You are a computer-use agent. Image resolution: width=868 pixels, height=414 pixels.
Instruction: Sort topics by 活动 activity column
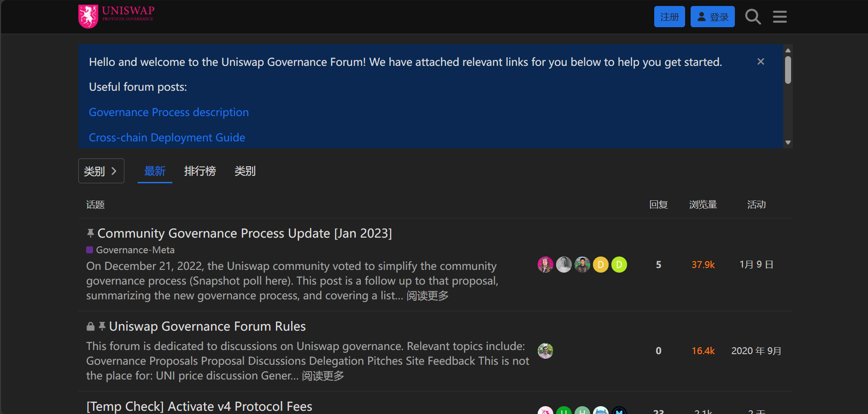[756, 204]
